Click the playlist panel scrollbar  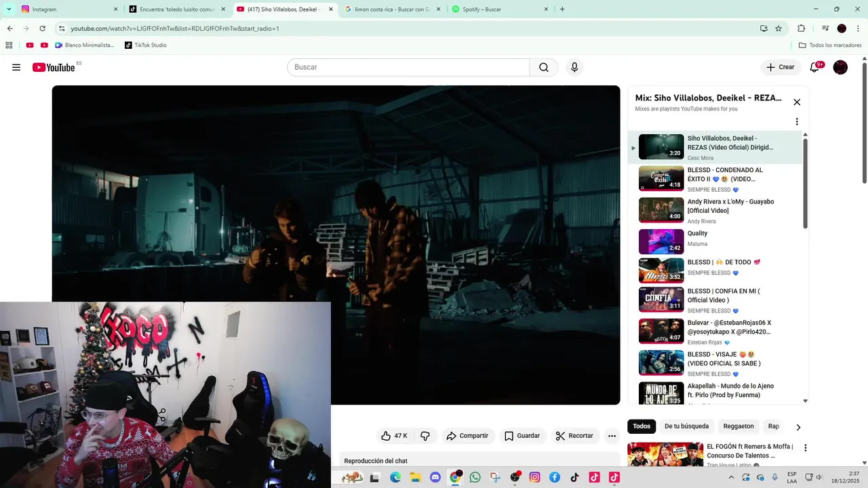click(806, 183)
